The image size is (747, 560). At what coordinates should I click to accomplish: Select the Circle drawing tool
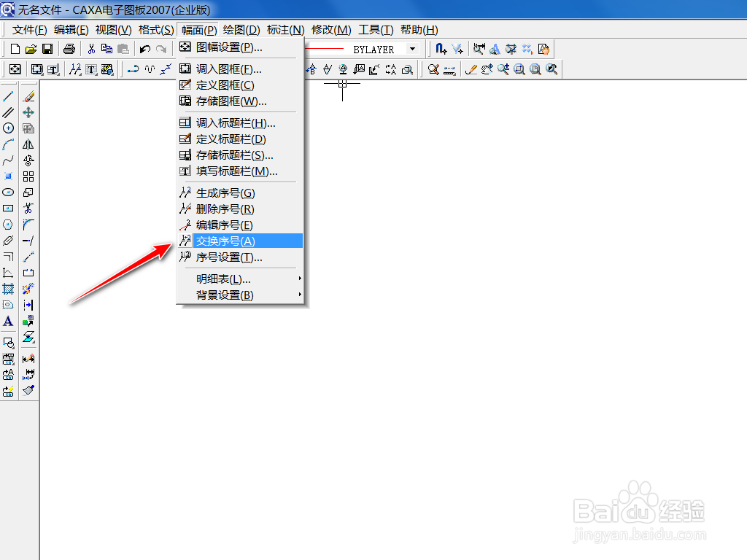[x=8, y=128]
